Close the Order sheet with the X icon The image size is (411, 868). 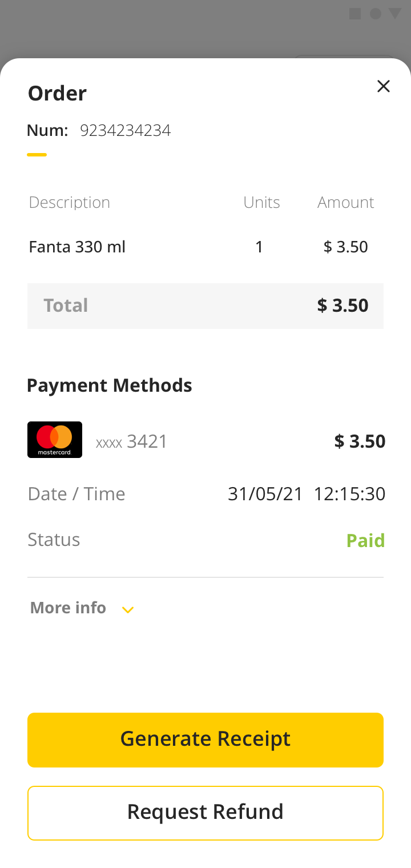pos(384,86)
